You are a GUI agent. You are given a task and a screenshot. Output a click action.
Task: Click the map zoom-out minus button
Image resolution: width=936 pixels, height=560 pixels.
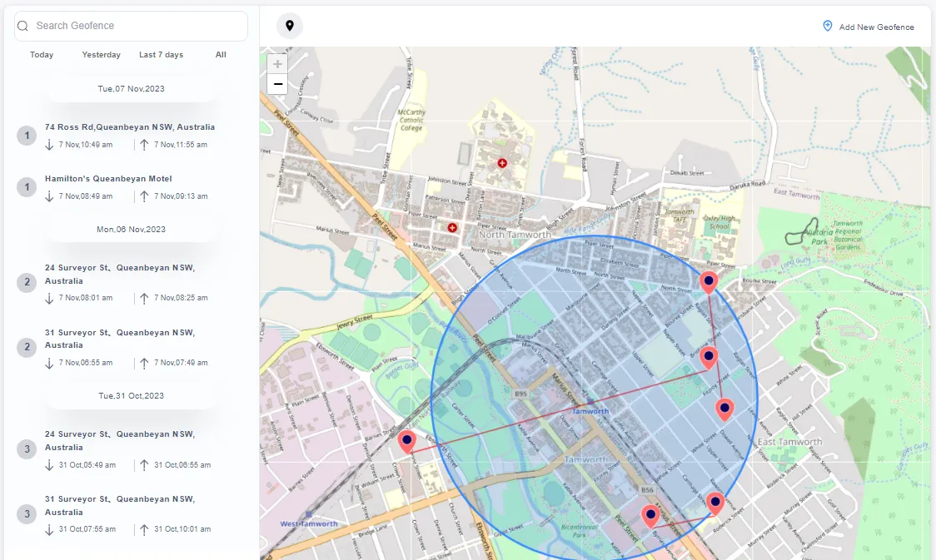(x=277, y=83)
